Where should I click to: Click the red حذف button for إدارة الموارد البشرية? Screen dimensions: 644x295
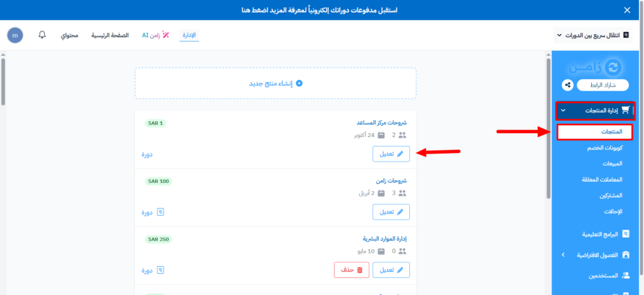point(351,270)
